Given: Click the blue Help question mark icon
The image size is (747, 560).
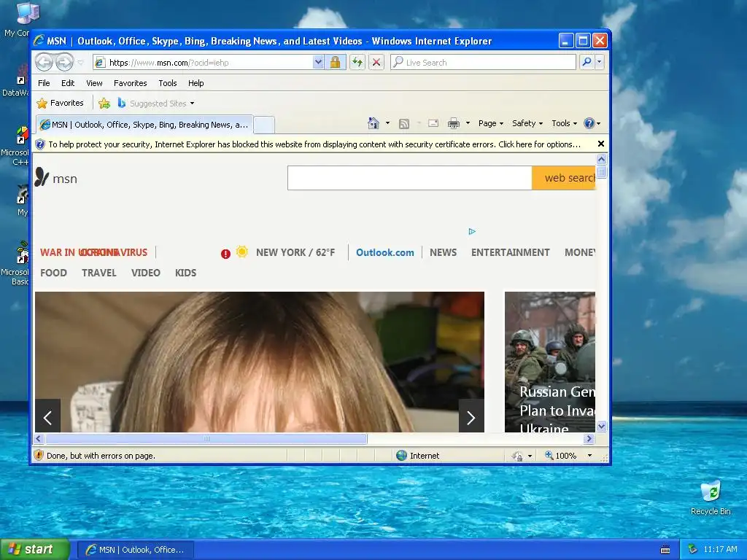Looking at the screenshot, I should tap(589, 123).
